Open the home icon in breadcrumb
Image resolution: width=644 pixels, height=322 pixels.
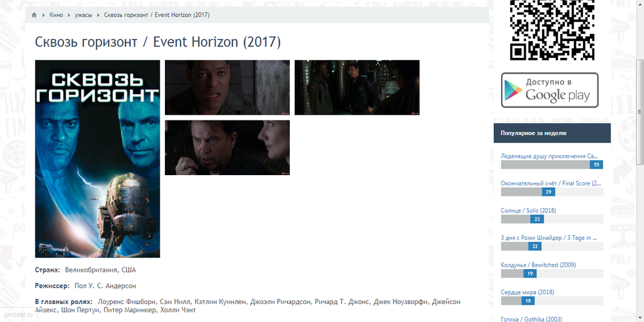click(34, 15)
